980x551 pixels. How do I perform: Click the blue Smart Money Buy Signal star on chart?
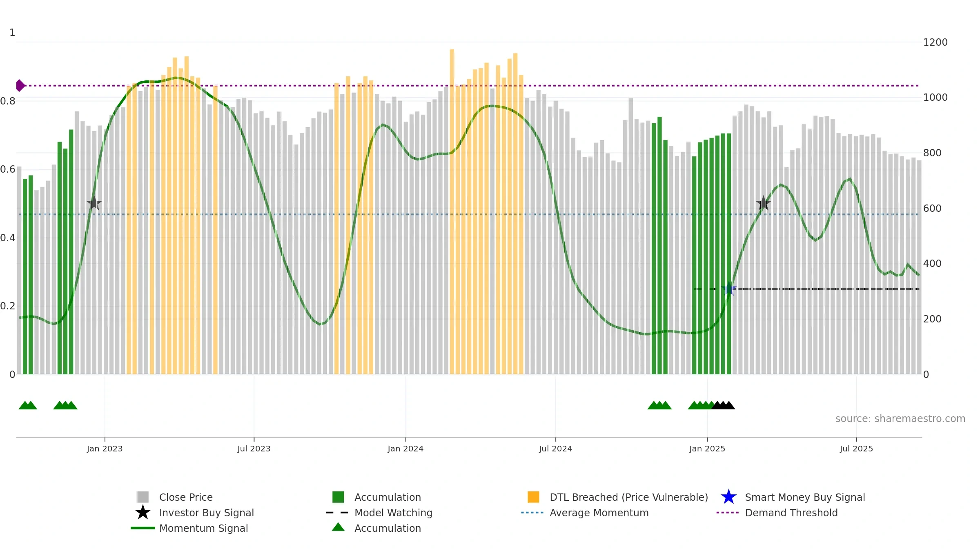729,289
